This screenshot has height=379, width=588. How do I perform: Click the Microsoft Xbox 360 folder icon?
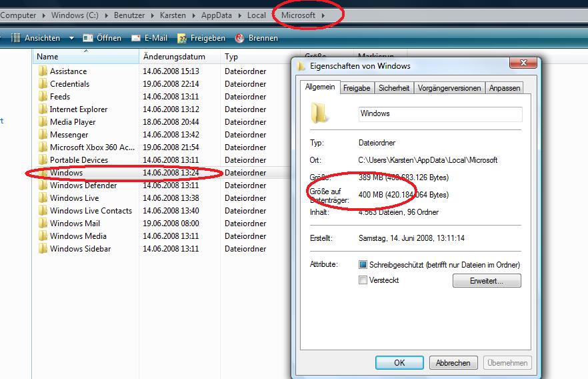point(43,147)
